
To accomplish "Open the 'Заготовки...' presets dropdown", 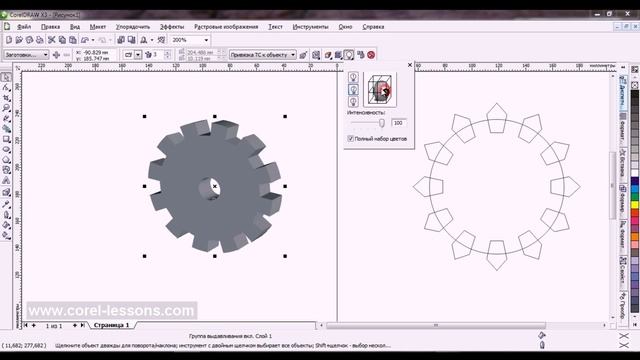I will coord(27,55).
